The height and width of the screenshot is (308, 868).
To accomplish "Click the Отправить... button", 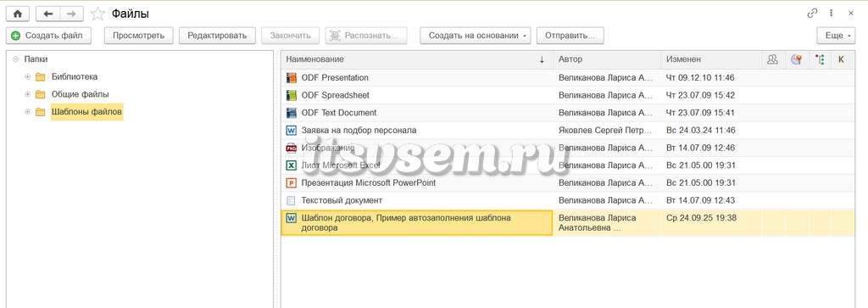I will (570, 36).
